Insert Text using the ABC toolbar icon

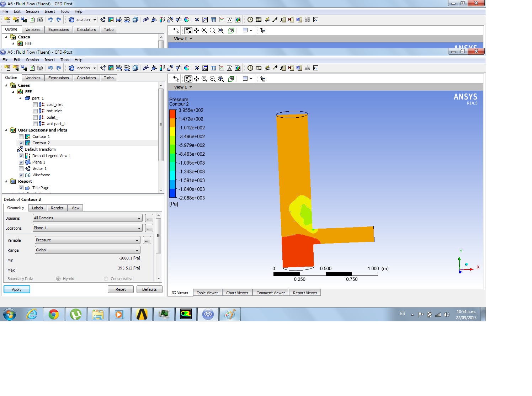(x=145, y=68)
